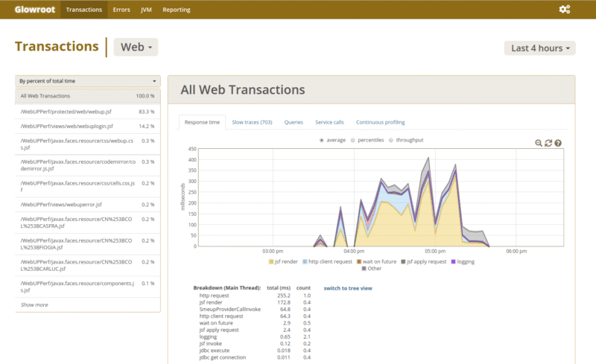Click the Glowroot logo

(32, 10)
